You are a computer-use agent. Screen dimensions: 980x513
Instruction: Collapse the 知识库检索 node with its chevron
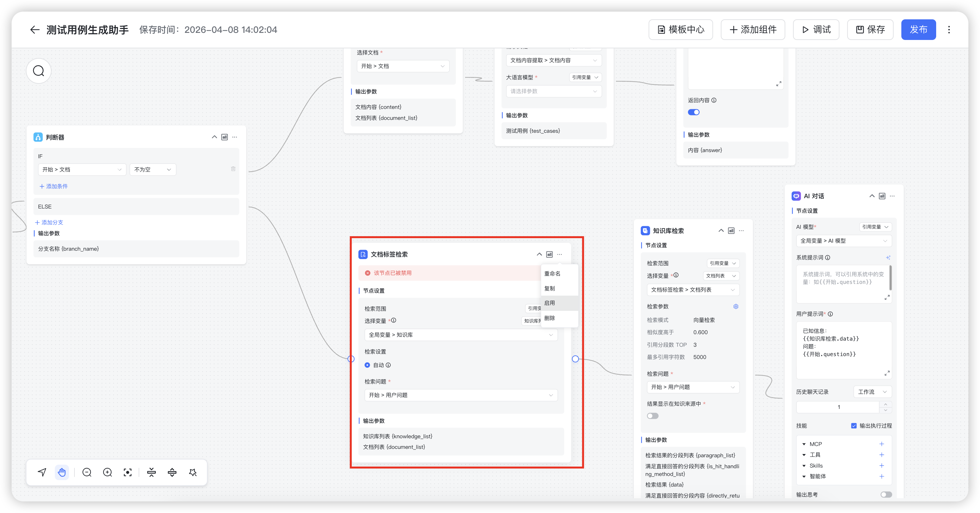tap(721, 231)
